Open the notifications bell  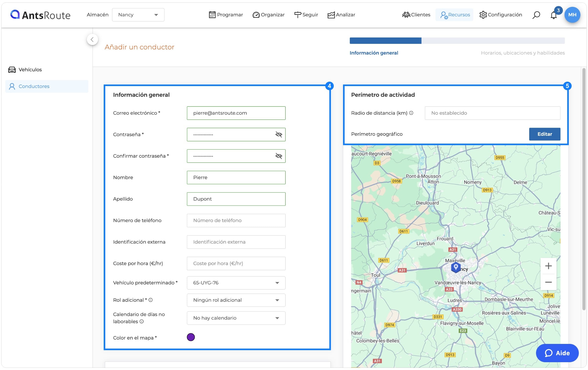point(553,15)
